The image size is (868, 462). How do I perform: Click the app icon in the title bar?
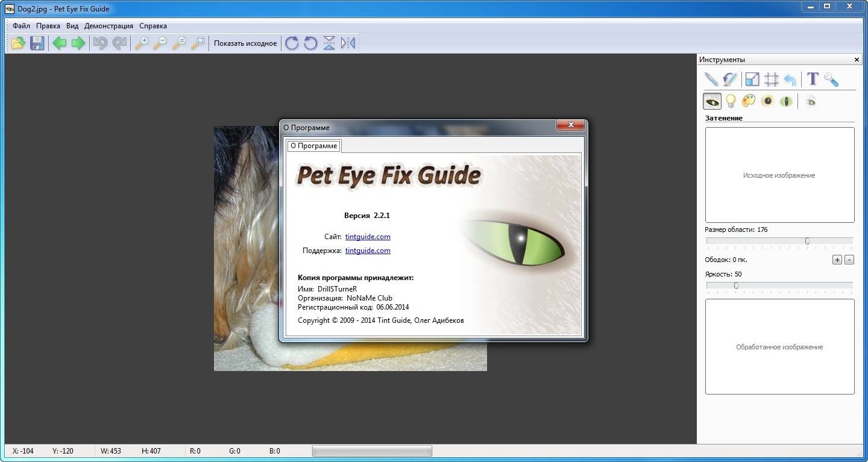pos(10,9)
